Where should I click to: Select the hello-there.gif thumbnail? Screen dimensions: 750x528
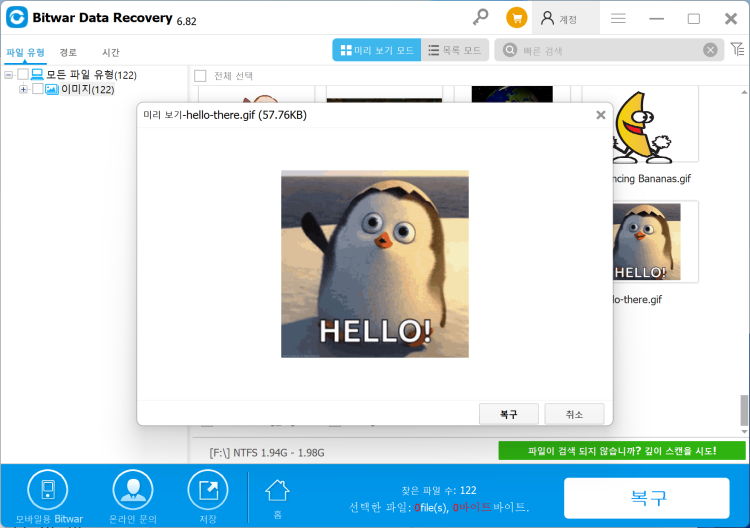click(x=655, y=242)
